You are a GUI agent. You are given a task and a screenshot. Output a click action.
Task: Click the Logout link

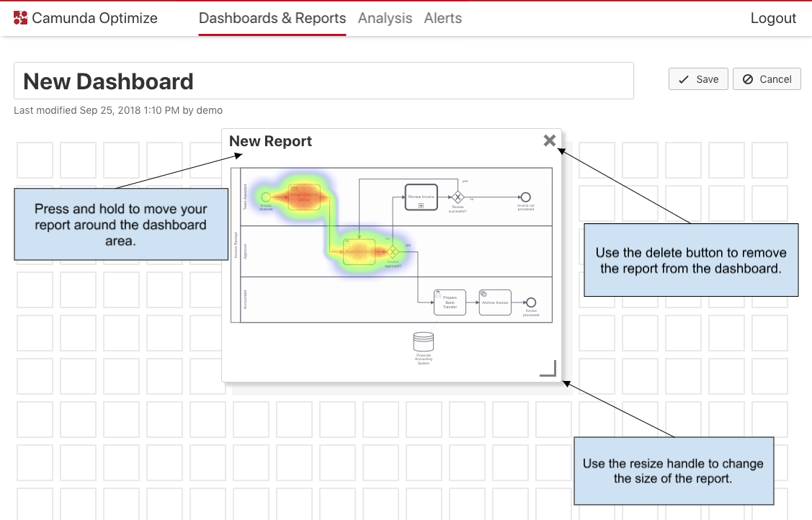point(773,18)
